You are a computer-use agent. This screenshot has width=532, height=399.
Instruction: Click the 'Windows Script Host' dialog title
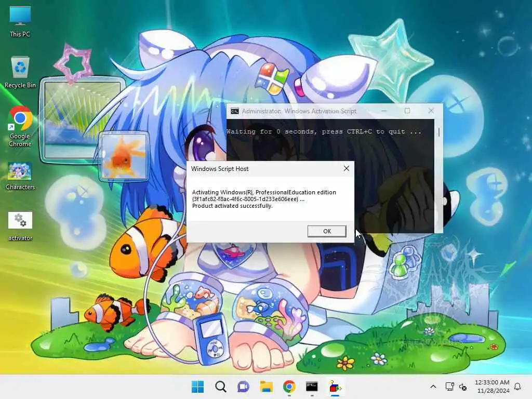[220, 169]
